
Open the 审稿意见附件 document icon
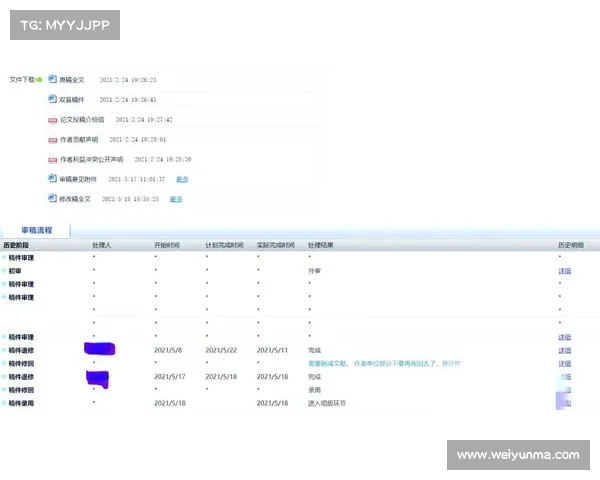point(52,178)
